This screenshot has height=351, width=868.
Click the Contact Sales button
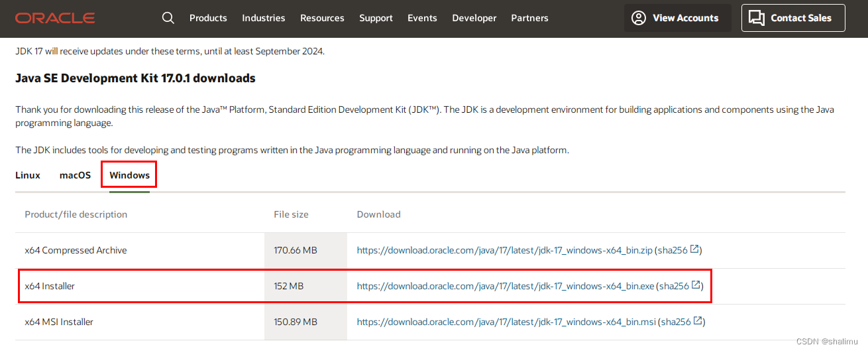[793, 18]
